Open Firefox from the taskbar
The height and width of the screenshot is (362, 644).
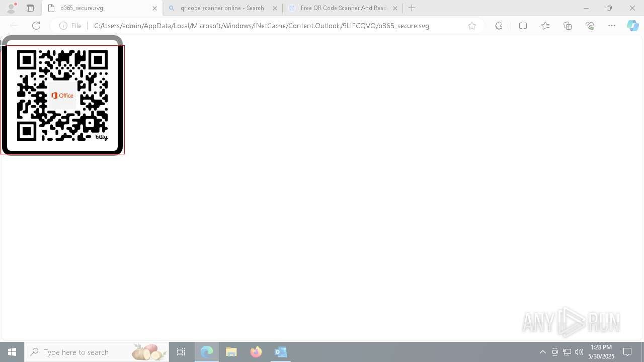(256, 352)
